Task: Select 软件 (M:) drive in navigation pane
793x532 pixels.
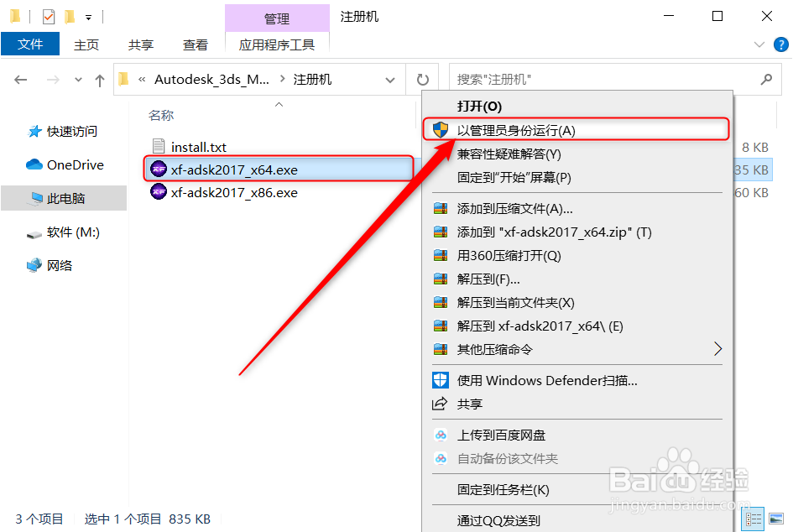Action: (x=63, y=232)
